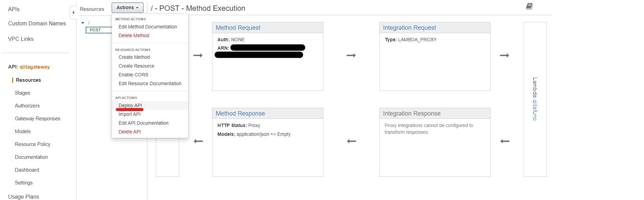Collapse the root resource tree triangle
Viewport: 644px width, 200px height.
coord(83,23)
